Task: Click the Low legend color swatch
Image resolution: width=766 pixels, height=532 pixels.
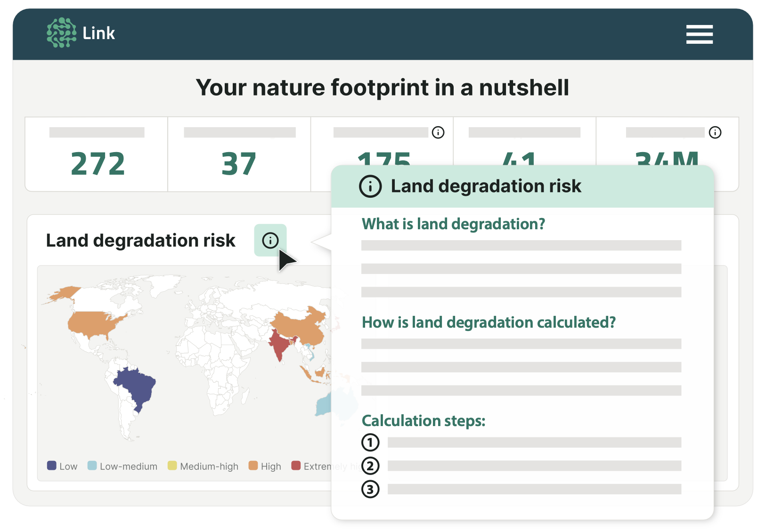Action: click(x=52, y=466)
